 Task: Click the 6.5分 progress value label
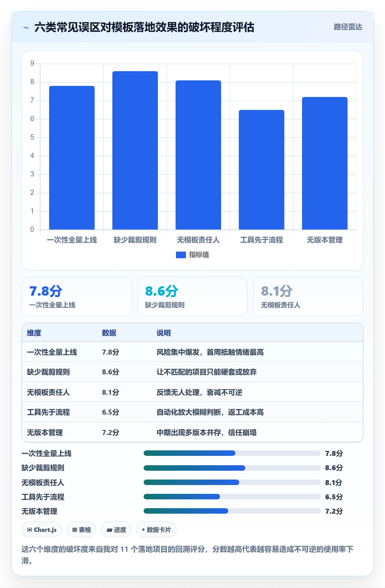coord(334,497)
